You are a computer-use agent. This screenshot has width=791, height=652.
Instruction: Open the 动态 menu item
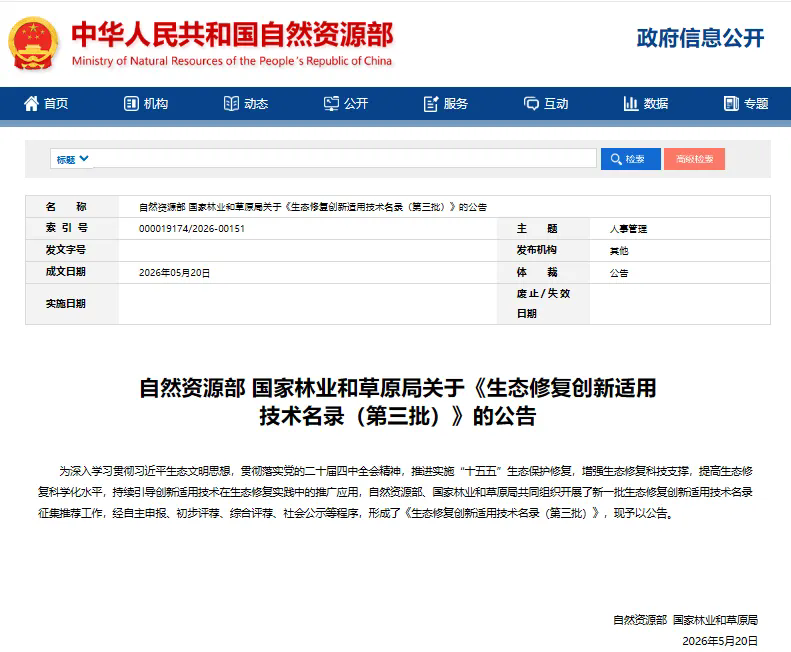coord(246,103)
